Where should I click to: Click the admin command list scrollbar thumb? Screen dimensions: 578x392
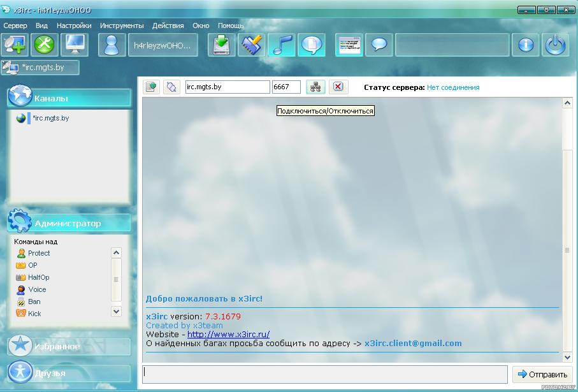point(116,280)
